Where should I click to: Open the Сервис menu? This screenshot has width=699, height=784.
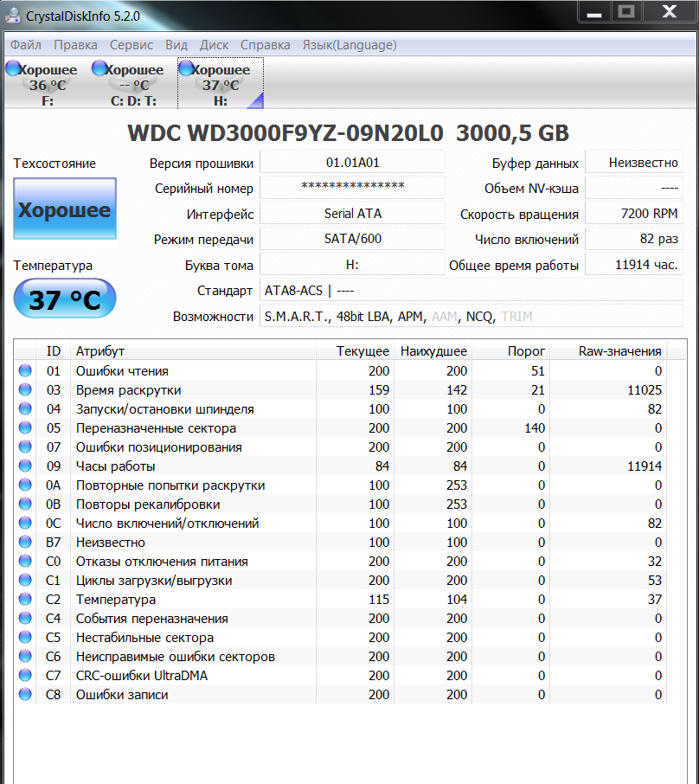click(131, 45)
